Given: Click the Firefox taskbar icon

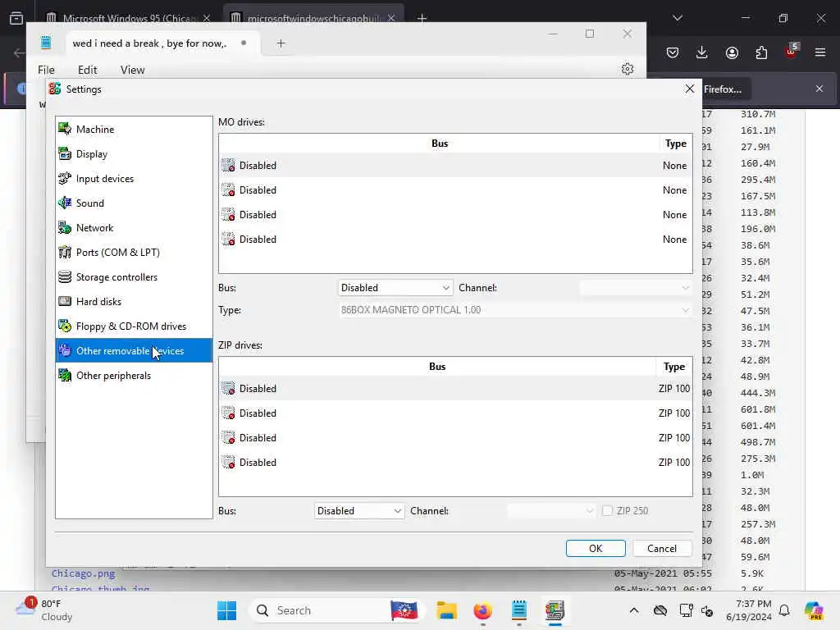Looking at the screenshot, I should [482, 610].
